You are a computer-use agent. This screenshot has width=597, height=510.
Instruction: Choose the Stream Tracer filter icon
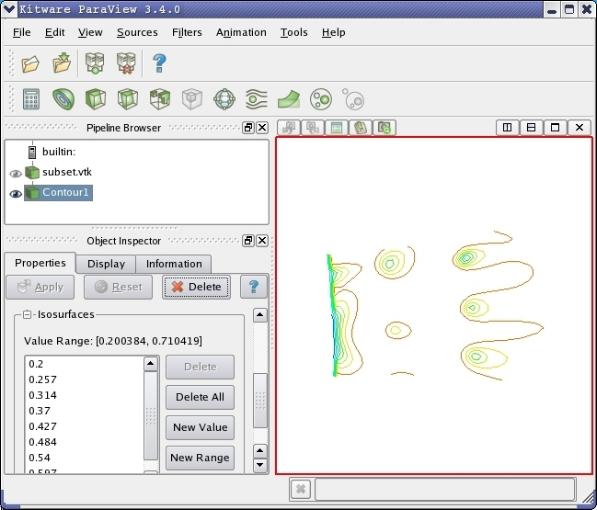point(257,99)
